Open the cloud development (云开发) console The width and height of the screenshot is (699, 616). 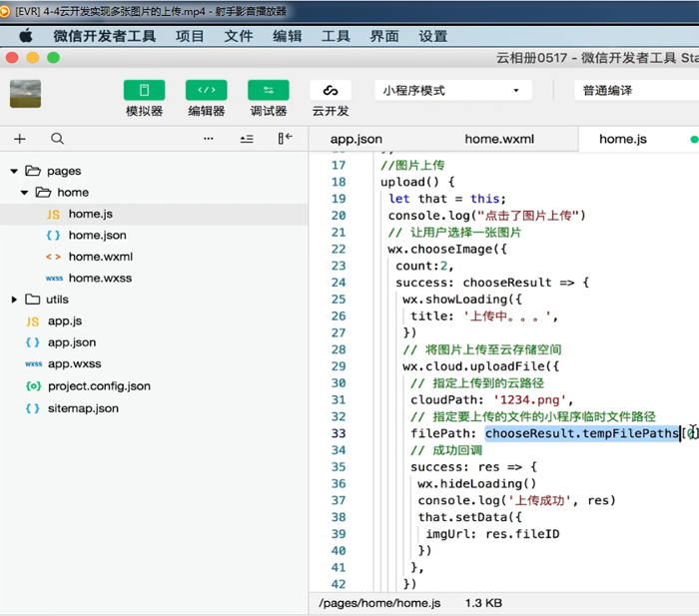[331, 91]
